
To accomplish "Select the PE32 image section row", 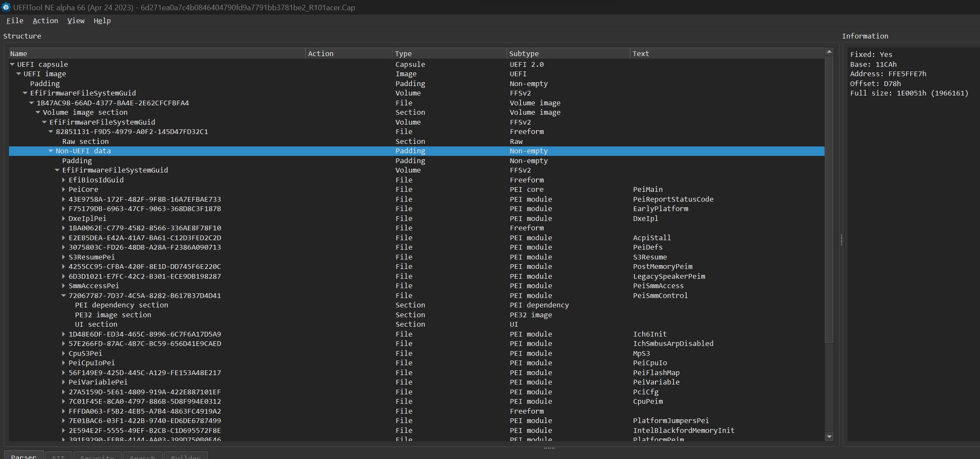I will [x=113, y=315].
